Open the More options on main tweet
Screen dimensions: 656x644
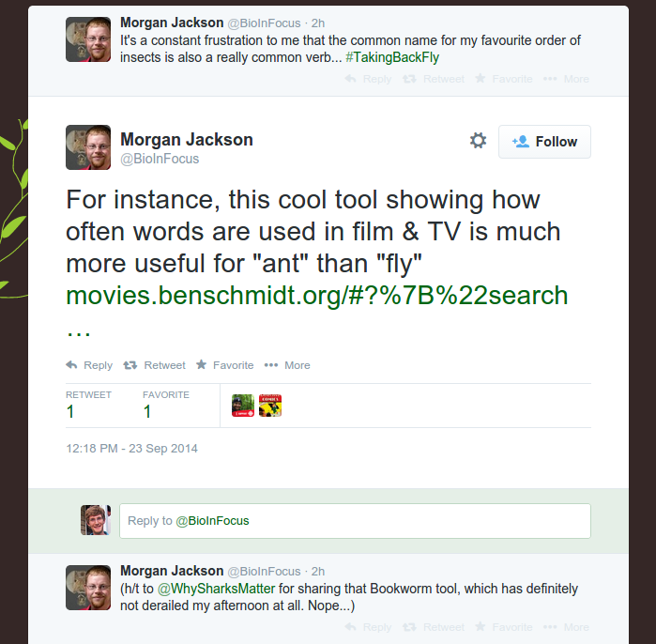[x=287, y=365]
